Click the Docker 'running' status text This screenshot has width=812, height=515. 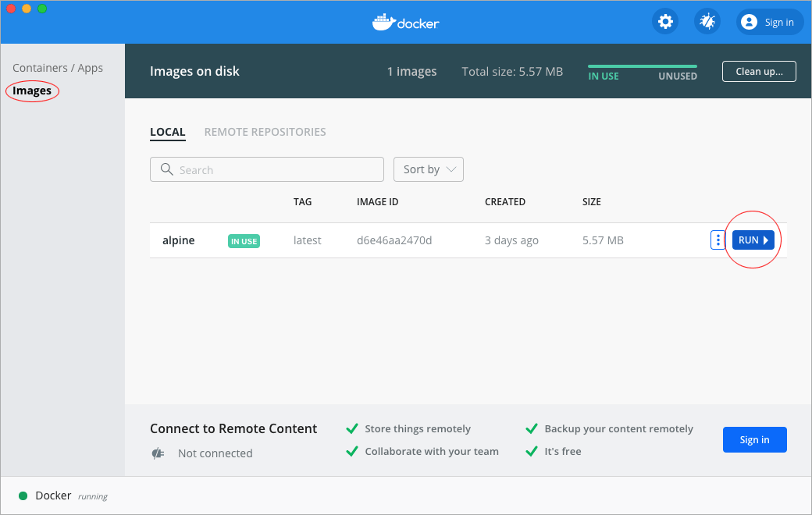click(93, 496)
